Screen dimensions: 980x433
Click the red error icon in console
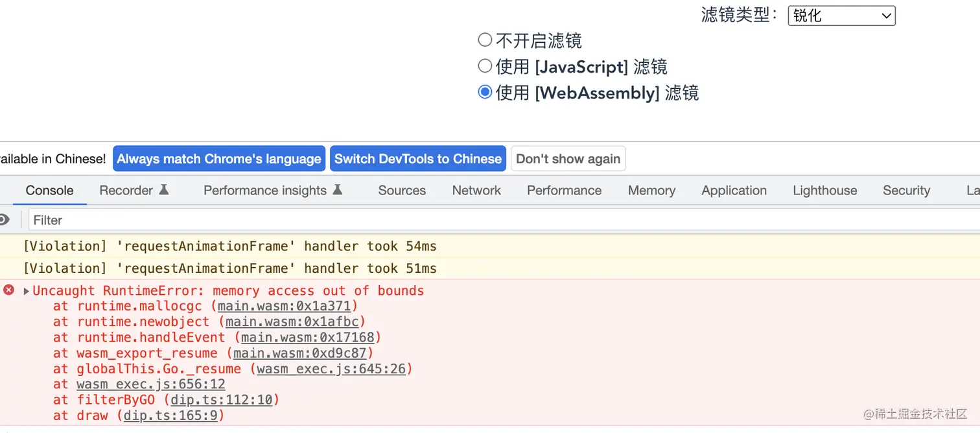tap(8, 290)
